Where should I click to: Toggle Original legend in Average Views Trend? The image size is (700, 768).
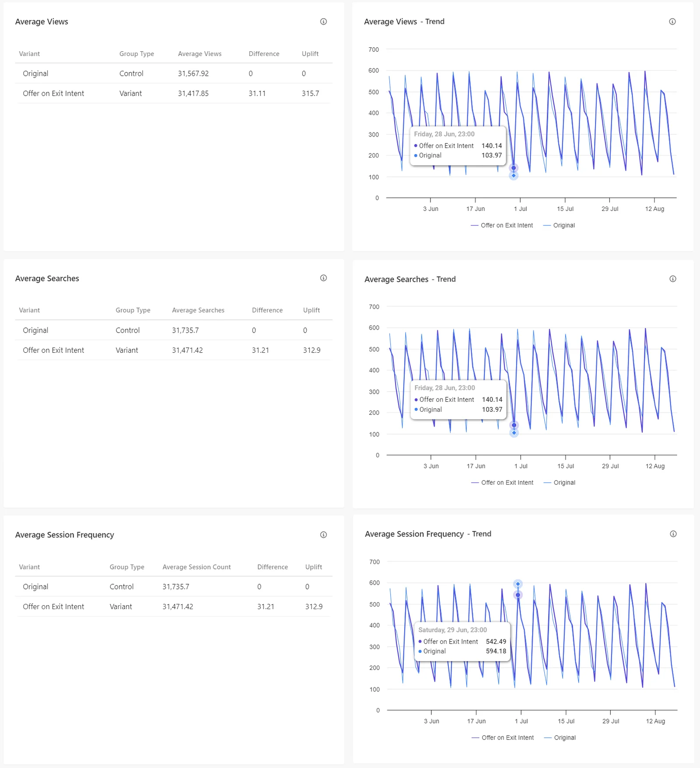pos(559,225)
